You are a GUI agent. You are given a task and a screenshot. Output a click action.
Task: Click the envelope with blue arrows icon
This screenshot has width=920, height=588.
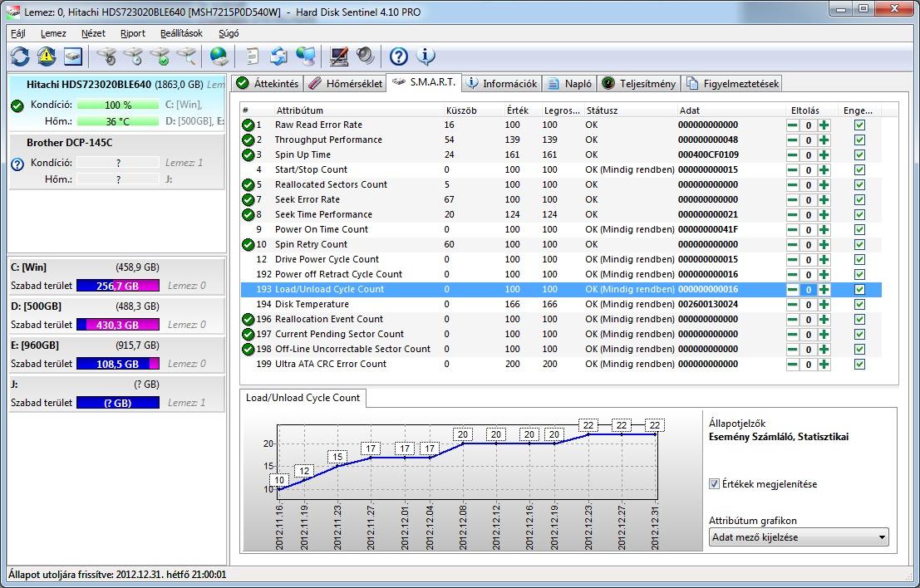[x=279, y=56]
